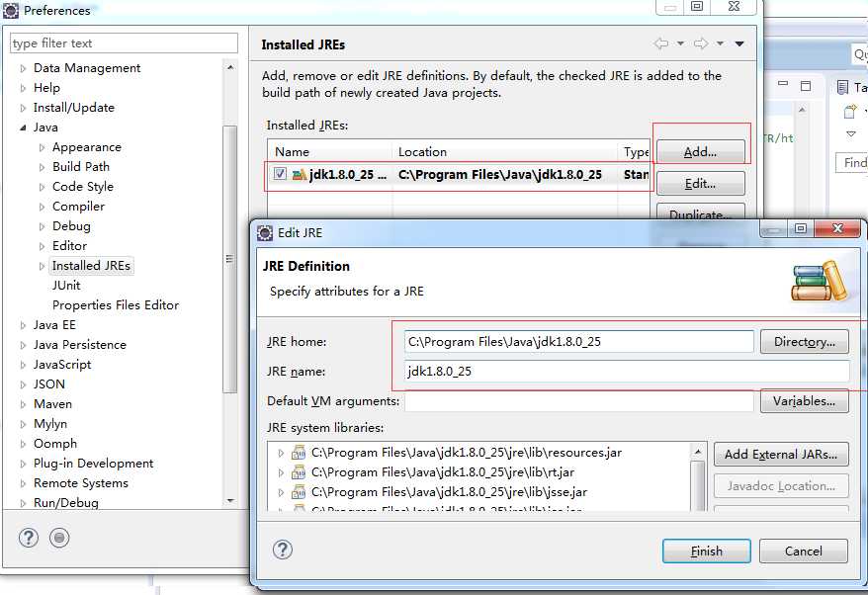Expand the Code Style node
The height and width of the screenshot is (595, 868).
click(x=42, y=187)
